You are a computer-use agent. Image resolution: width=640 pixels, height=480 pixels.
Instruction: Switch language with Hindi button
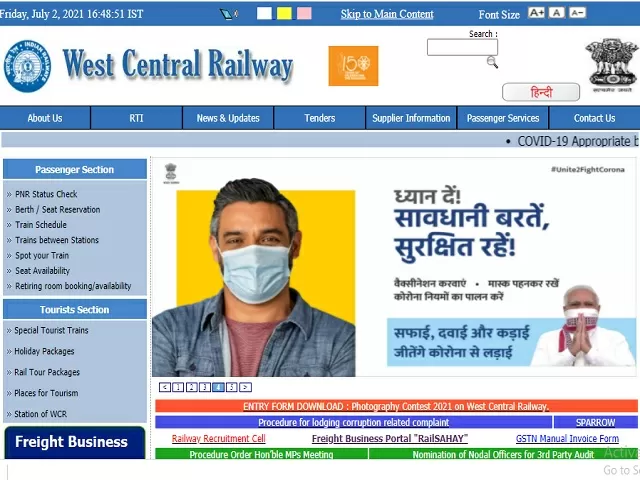coord(541,92)
